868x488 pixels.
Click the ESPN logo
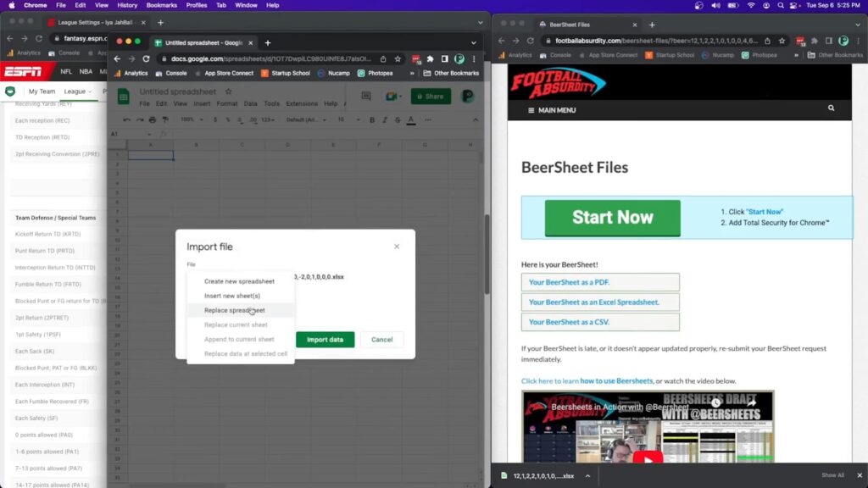click(22, 72)
